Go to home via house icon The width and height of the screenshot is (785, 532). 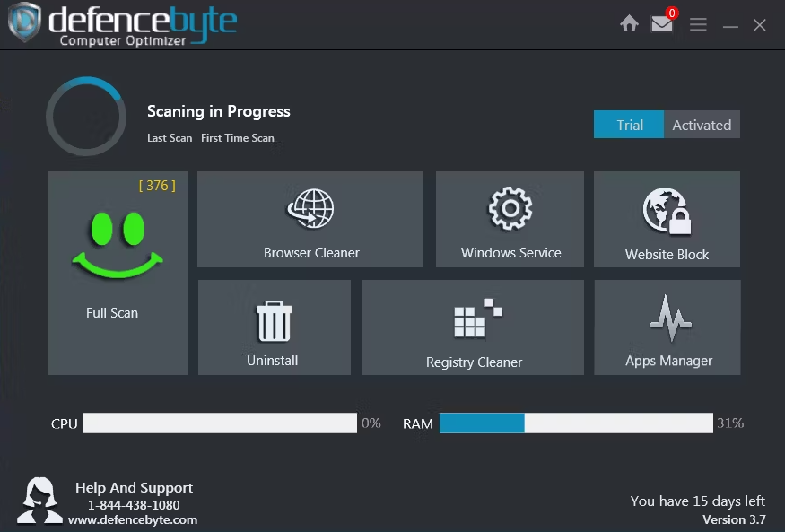(629, 23)
